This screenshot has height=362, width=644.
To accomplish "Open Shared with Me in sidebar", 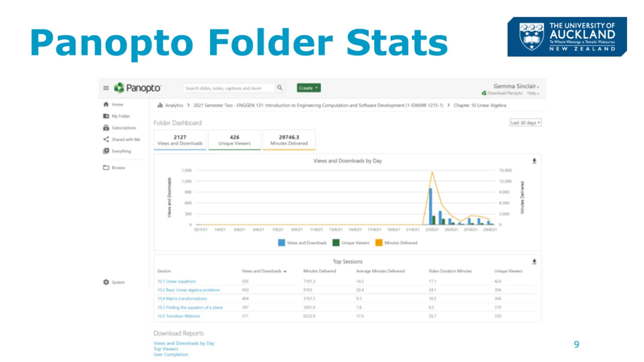I will [126, 139].
